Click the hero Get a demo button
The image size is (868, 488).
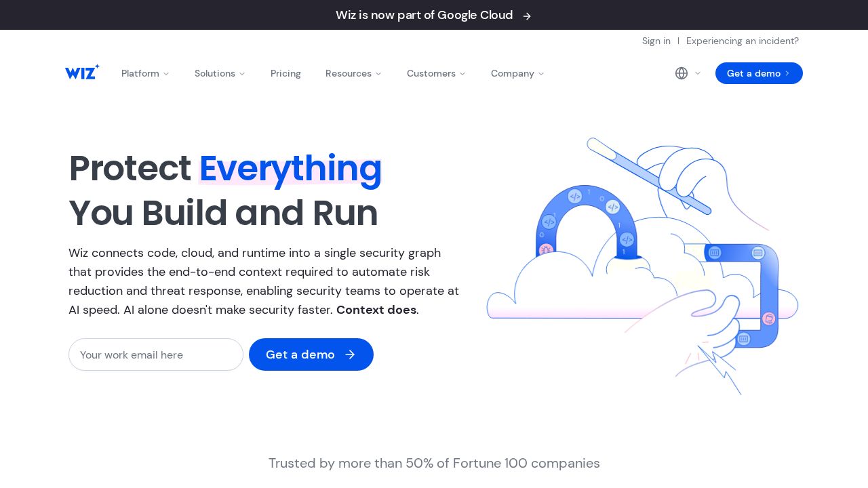pyautogui.click(x=311, y=354)
